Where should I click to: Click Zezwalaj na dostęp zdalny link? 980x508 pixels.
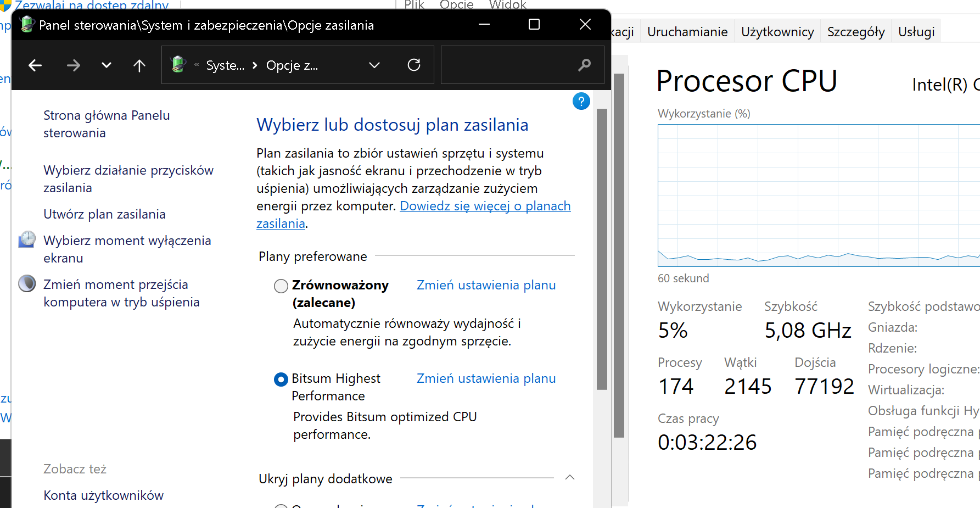(91, 5)
